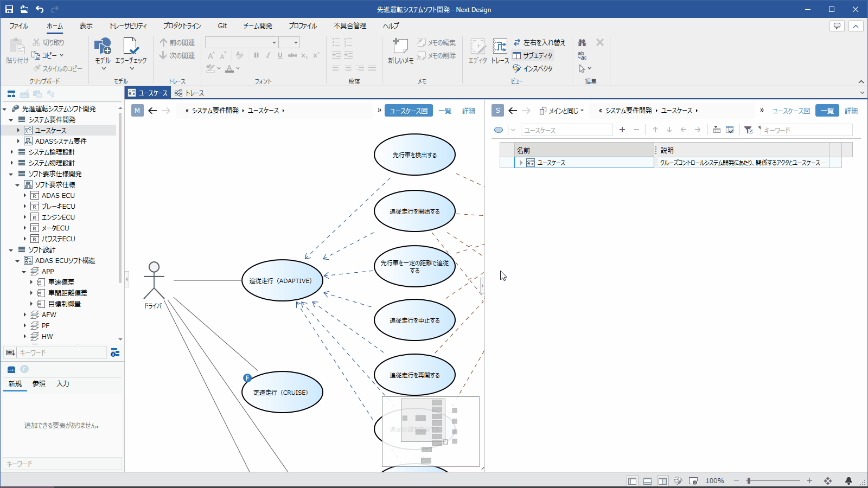Collapse the APP tree node
The image size is (868, 488).
(x=24, y=272)
